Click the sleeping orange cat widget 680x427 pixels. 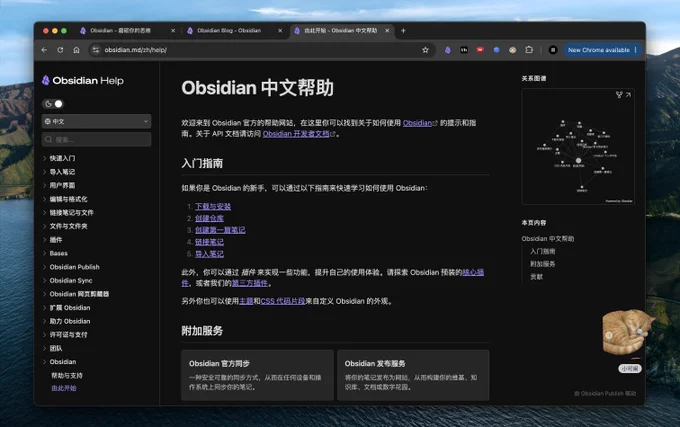628,332
